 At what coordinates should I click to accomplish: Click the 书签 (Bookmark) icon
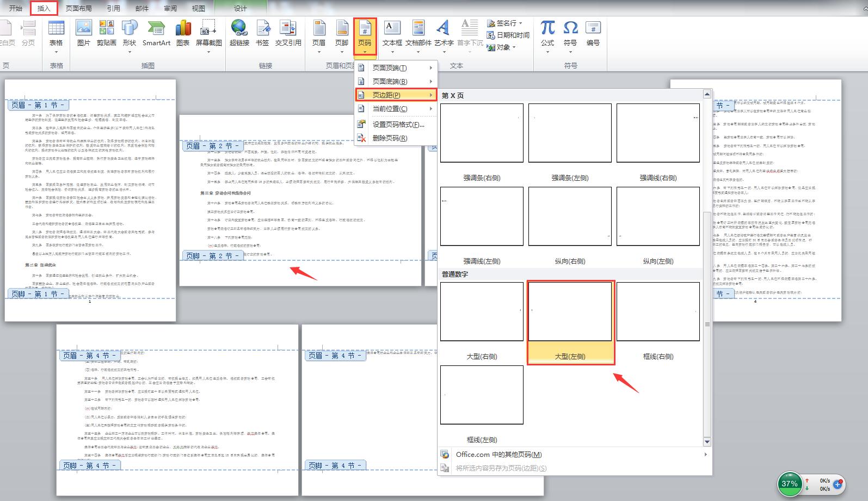262,33
